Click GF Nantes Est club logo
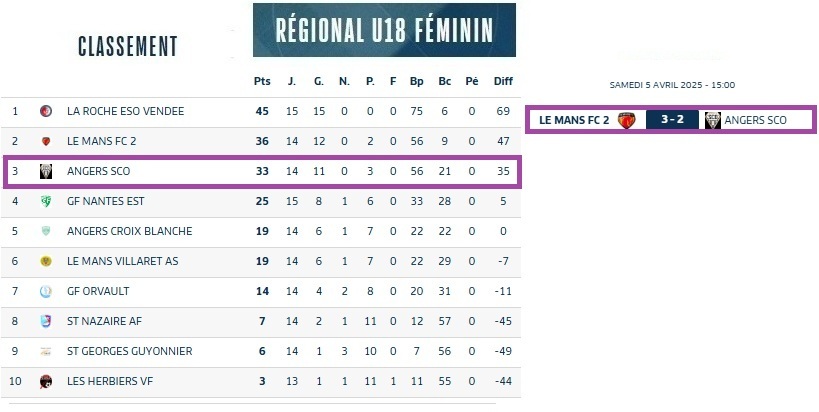Screen dimensions: 819x412 45,201
